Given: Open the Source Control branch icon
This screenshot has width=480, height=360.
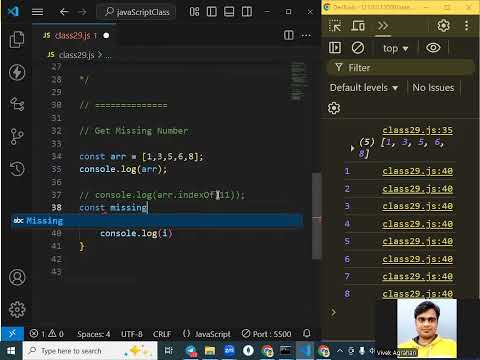Looking at the screenshot, I should click(x=17, y=136).
